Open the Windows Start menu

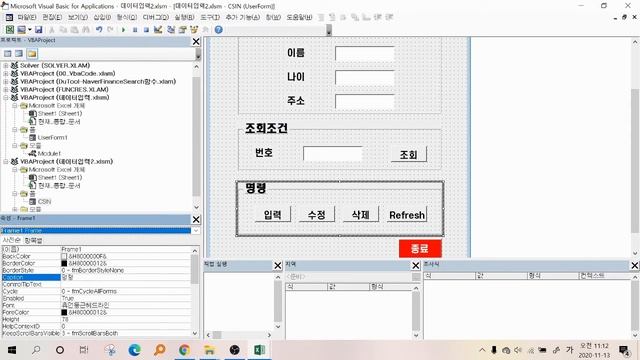pyautogui.click(x=11, y=350)
